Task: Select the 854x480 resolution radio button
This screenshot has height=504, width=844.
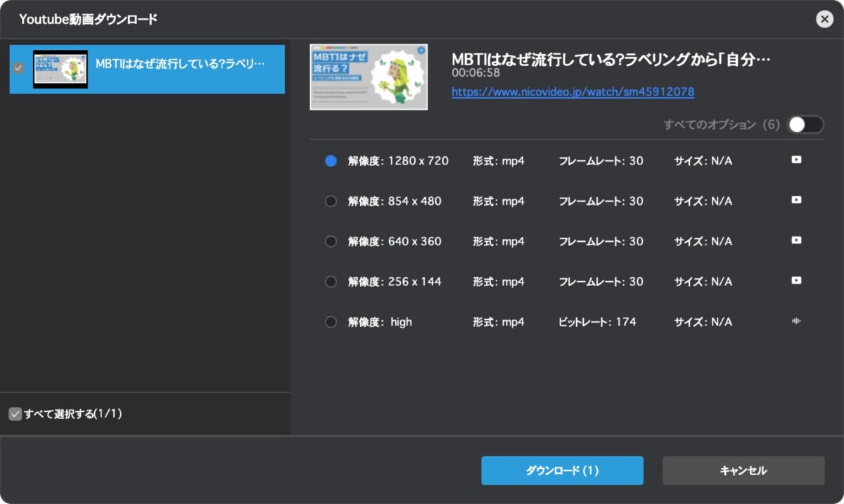Action: [331, 200]
